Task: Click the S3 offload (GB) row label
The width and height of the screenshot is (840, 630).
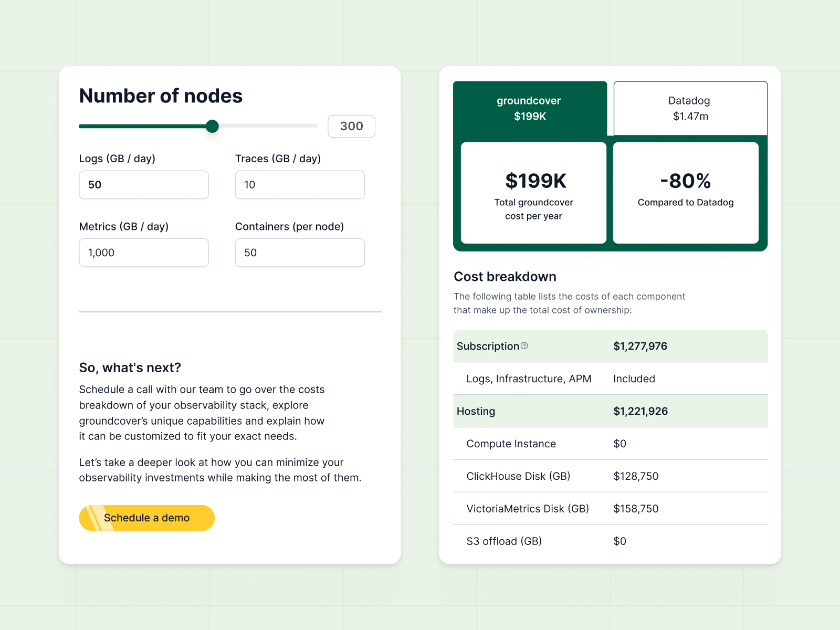Action: [x=504, y=541]
